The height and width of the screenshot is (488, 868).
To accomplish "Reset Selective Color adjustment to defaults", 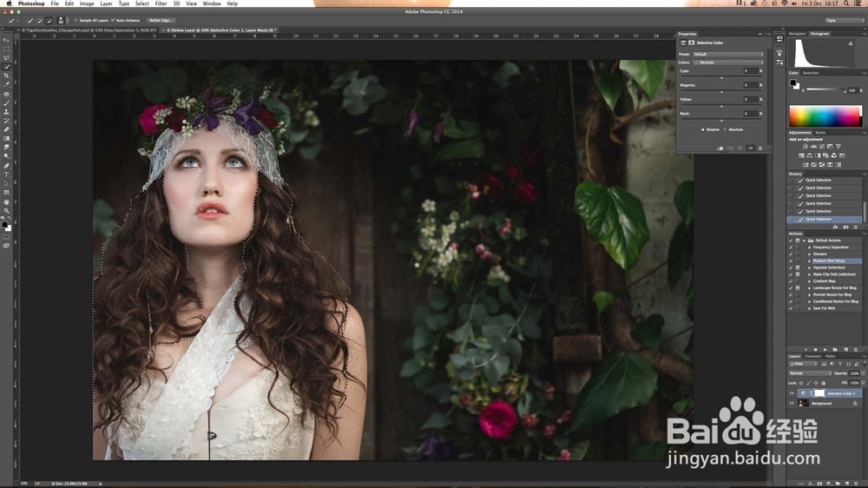I will (740, 148).
